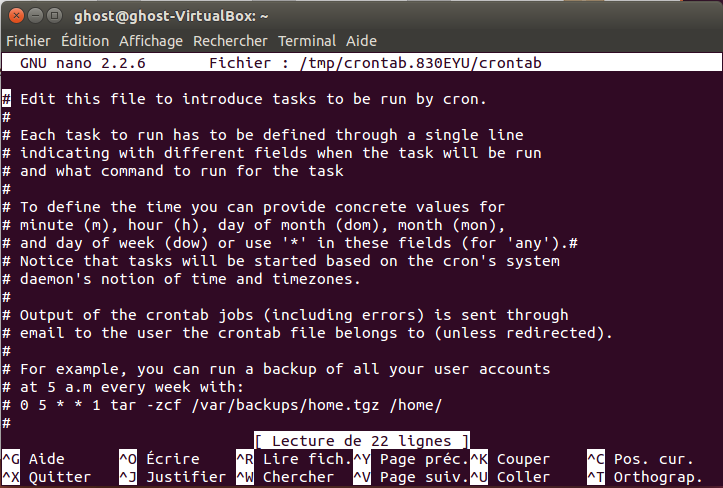Maximize the terminal window
This screenshot has width=723, height=488.
click(x=54, y=16)
